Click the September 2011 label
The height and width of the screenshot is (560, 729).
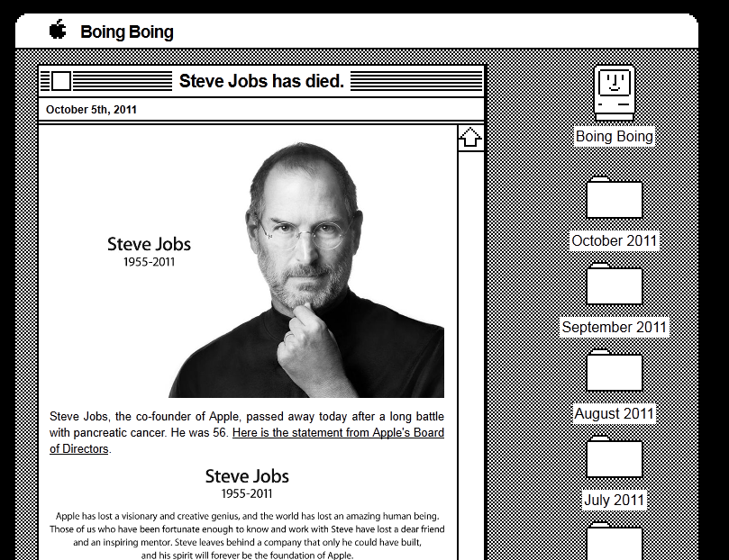pyautogui.click(x=615, y=327)
